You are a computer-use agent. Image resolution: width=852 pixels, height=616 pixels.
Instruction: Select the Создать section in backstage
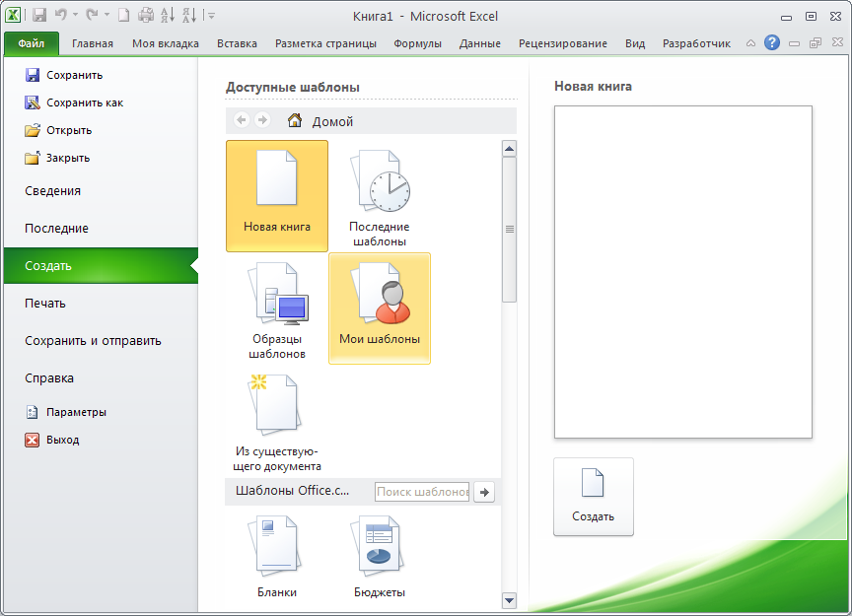pyautogui.click(x=101, y=266)
